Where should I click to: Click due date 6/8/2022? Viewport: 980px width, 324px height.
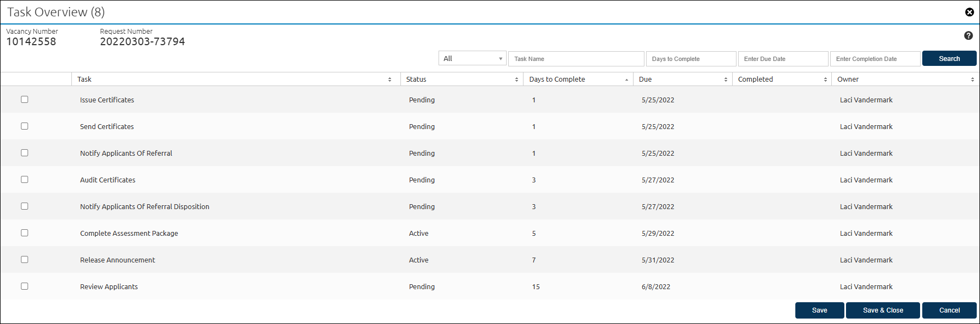click(x=656, y=287)
